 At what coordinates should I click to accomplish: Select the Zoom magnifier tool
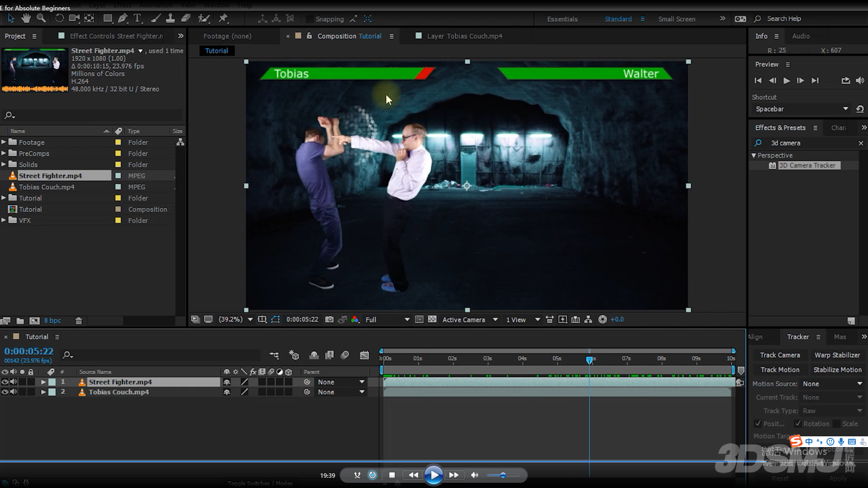coord(41,19)
